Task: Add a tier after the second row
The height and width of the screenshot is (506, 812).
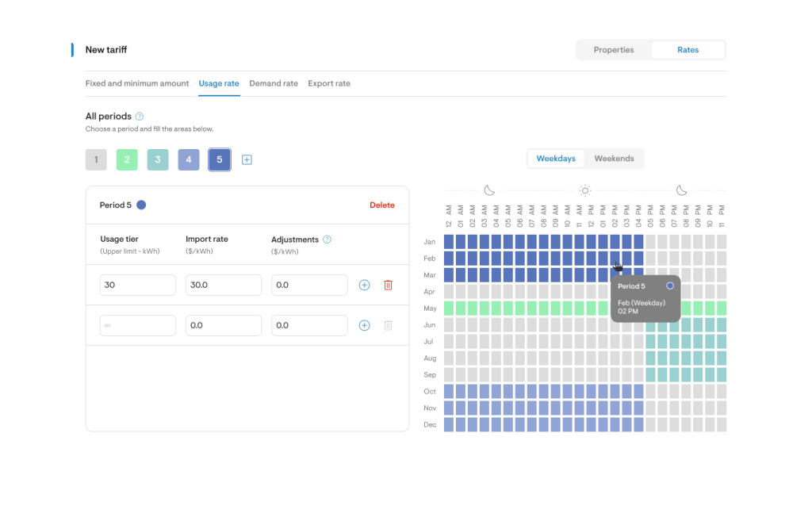Action: click(365, 325)
